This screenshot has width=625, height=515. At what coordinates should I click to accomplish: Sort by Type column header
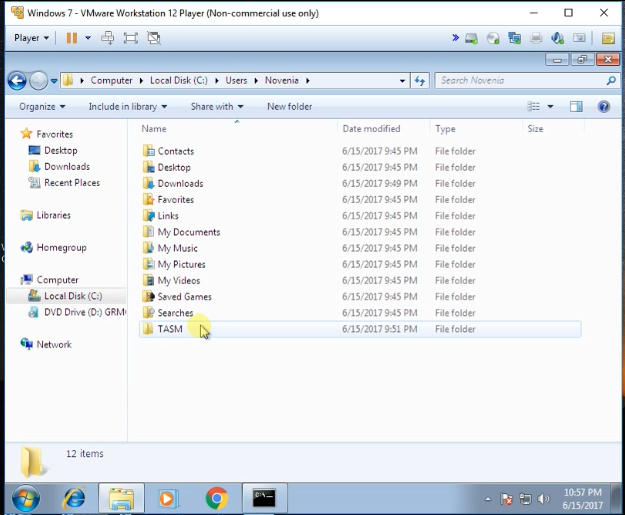(476, 129)
